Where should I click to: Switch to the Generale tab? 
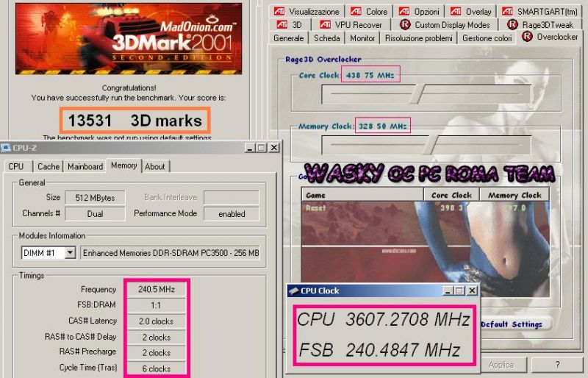(288, 38)
